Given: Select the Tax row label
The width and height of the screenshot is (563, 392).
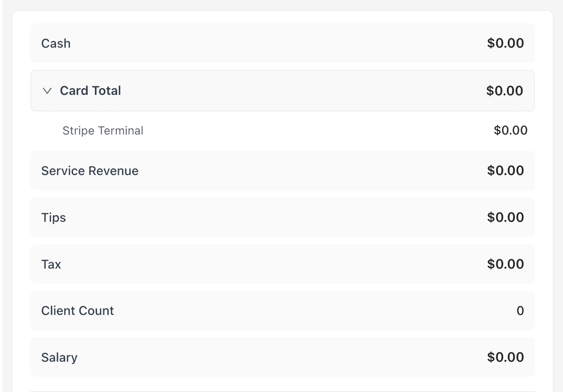Looking at the screenshot, I should [51, 265].
